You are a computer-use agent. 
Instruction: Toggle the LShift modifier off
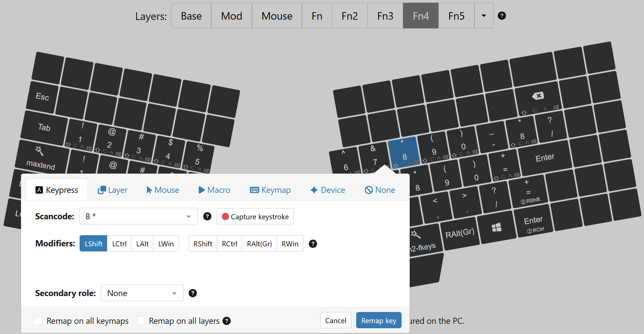click(93, 244)
